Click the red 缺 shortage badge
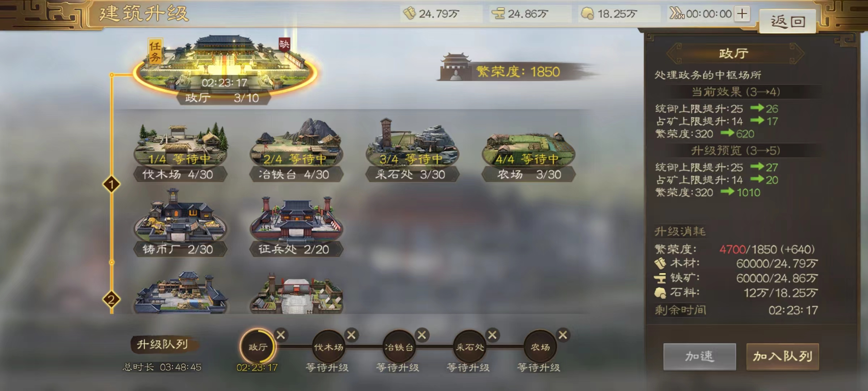Image resolution: width=868 pixels, height=391 pixels. pyautogui.click(x=284, y=45)
